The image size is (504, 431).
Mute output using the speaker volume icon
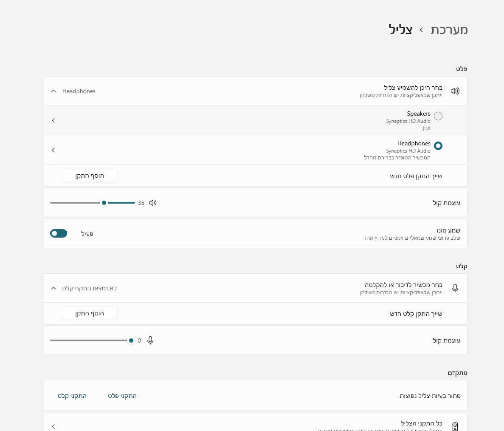[x=153, y=203]
